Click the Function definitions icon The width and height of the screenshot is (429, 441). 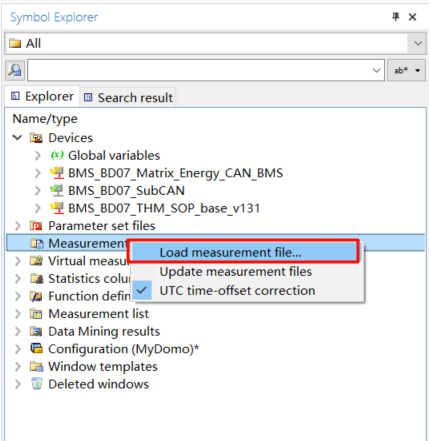click(36, 296)
